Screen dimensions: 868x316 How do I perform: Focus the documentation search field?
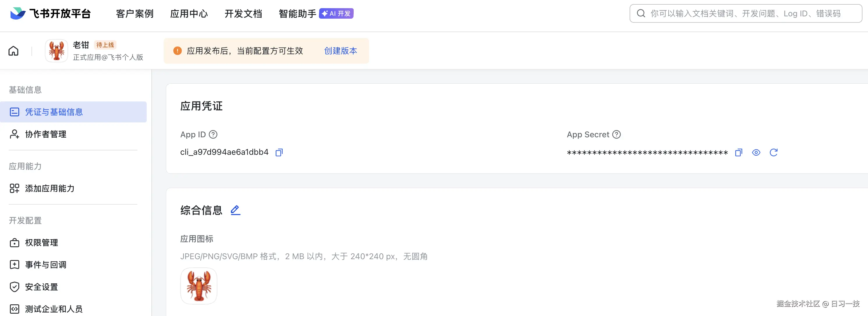click(x=746, y=13)
